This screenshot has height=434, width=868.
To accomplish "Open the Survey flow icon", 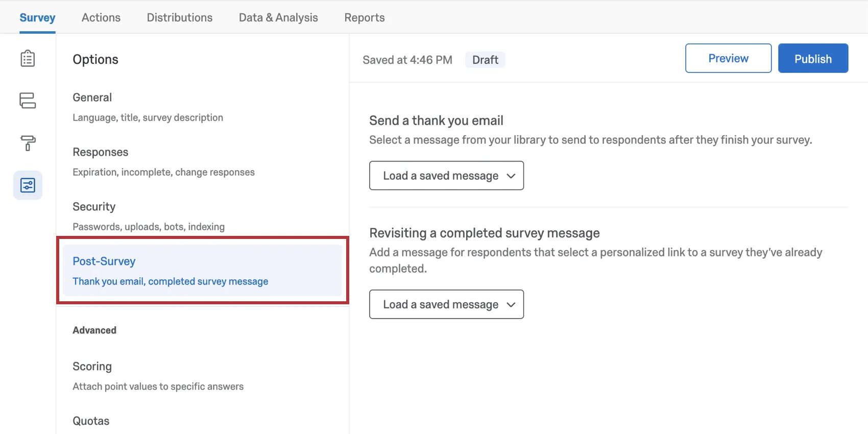I will tap(28, 101).
